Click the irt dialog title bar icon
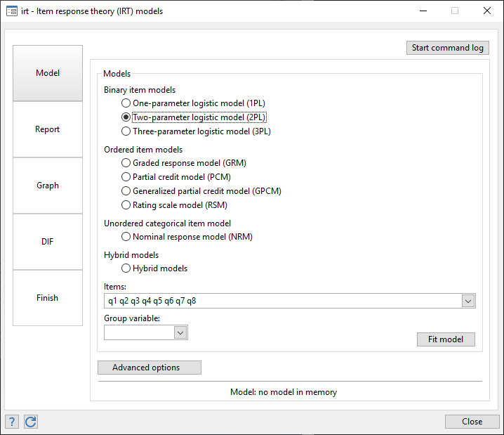Viewport: 504px width, 435px height. coord(12,11)
